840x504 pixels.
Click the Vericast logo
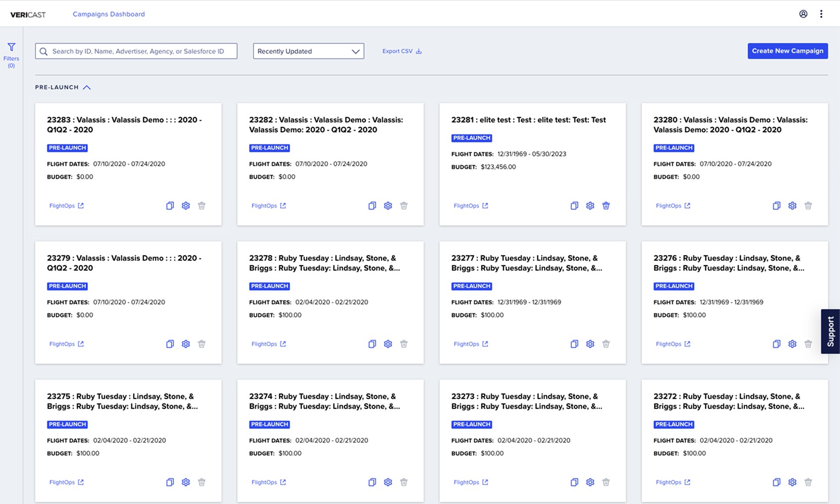[28, 14]
